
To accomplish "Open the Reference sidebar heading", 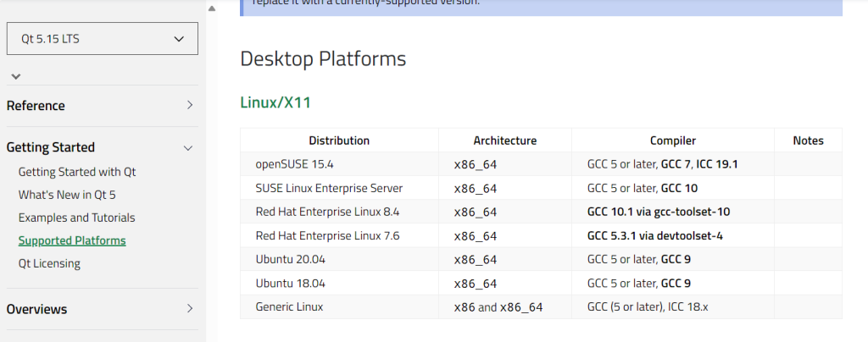I will point(36,106).
